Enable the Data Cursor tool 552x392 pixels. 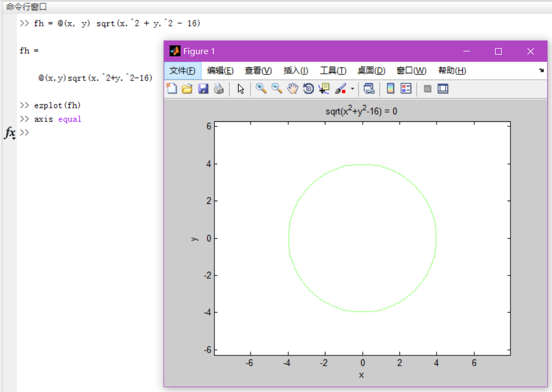[324, 89]
